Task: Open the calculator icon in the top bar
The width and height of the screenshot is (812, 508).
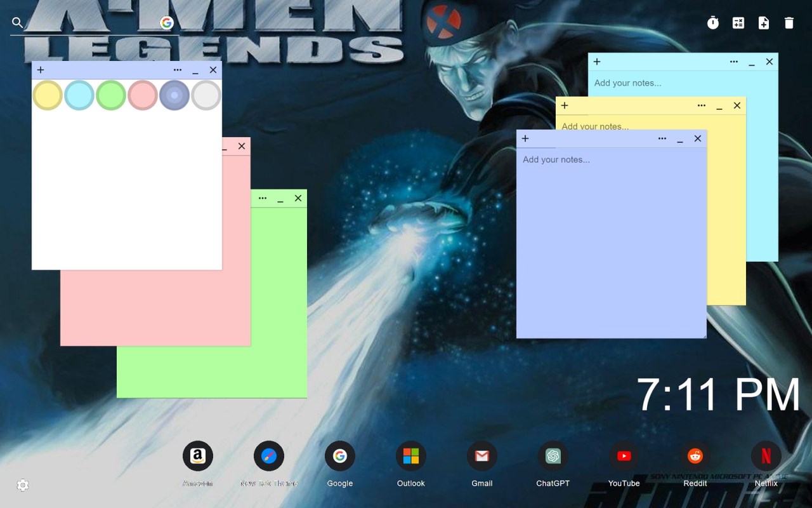Action: pos(738,23)
